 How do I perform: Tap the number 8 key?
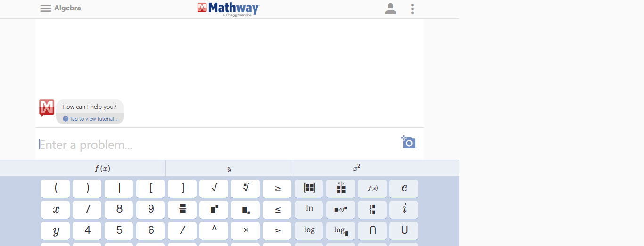[119, 210]
